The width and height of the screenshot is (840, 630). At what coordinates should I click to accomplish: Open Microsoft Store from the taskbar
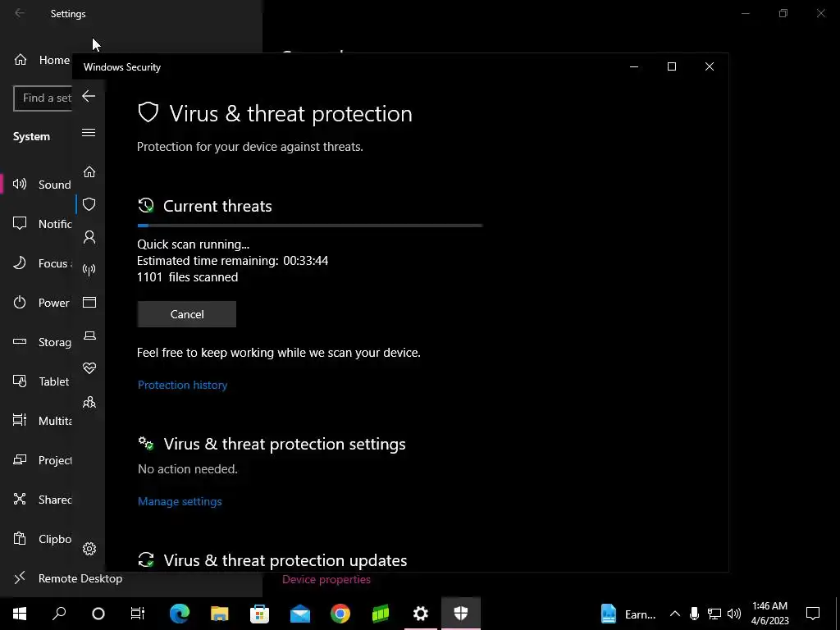(x=259, y=614)
